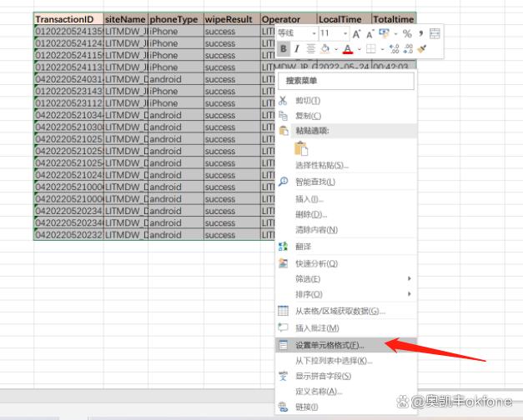
Task: Select cell 0120220524135
Action: tap(68, 32)
